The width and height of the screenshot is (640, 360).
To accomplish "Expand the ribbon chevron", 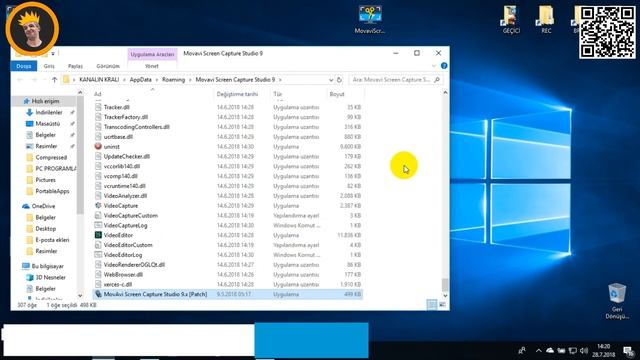I will point(433,66).
